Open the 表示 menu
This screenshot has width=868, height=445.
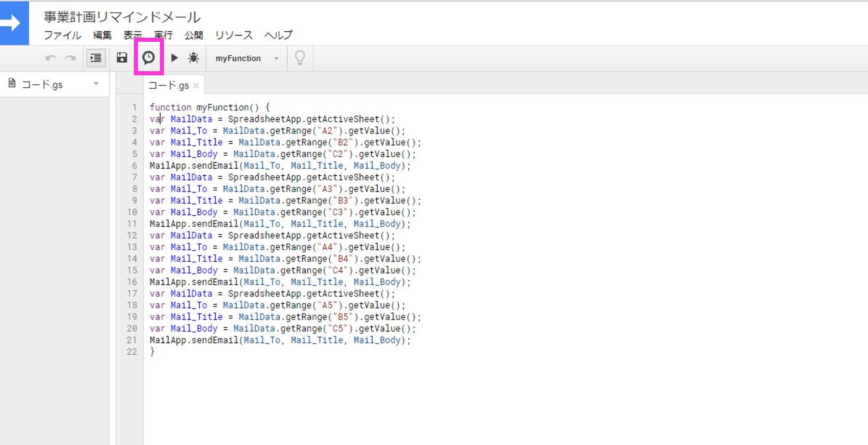click(133, 35)
